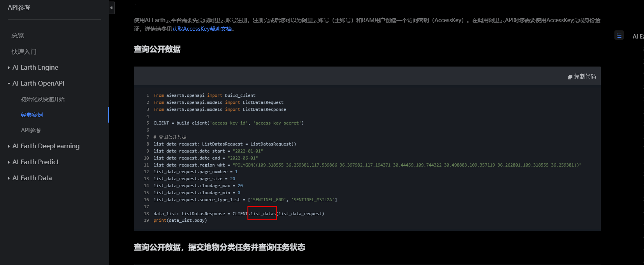Collapse the AI Earth OpenAPI section arrow
This screenshot has height=265, width=644.
coord(9,84)
